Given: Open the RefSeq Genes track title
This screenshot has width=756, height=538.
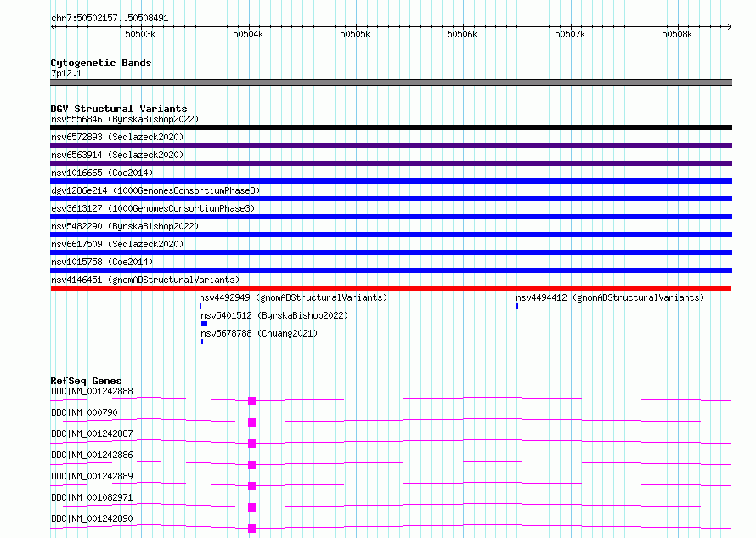Looking at the screenshot, I should tap(86, 381).
